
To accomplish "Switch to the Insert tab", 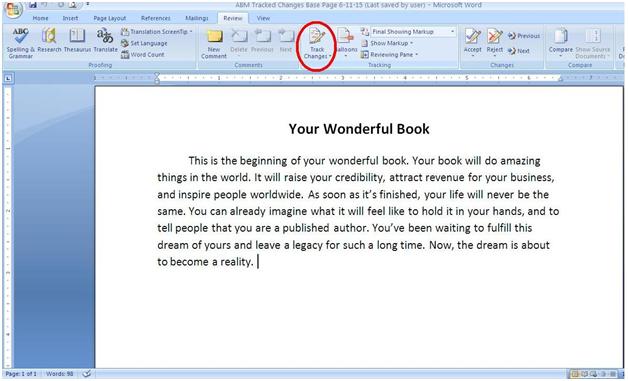I will tap(70, 18).
